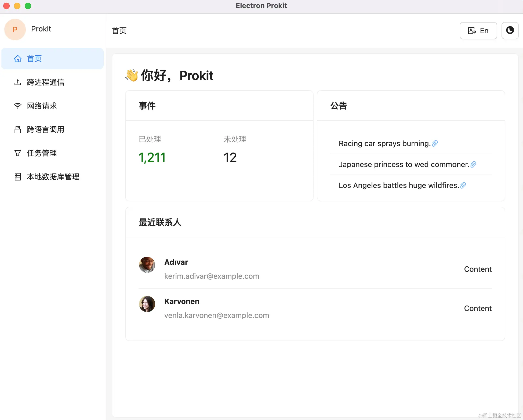Viewport: 523px width, 420px height.
Task: Click the processed count 1,211
Action: pyautogui.click(x=152, y=157)
